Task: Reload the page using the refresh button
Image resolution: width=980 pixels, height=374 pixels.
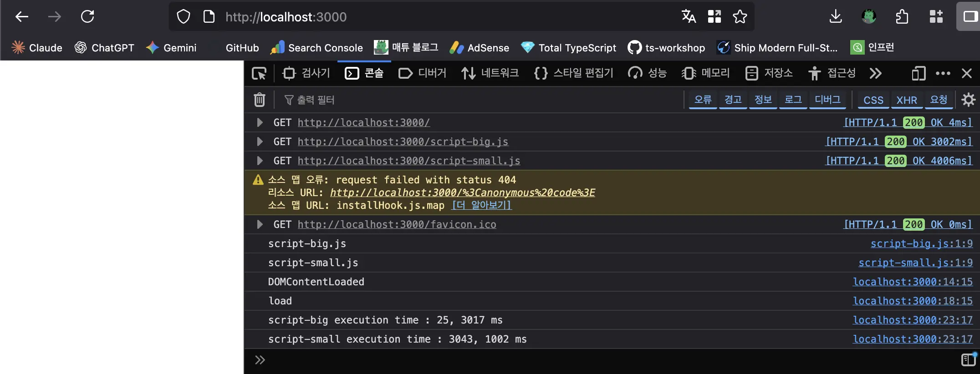Action: pyautogui.click(x=87, y=17)
